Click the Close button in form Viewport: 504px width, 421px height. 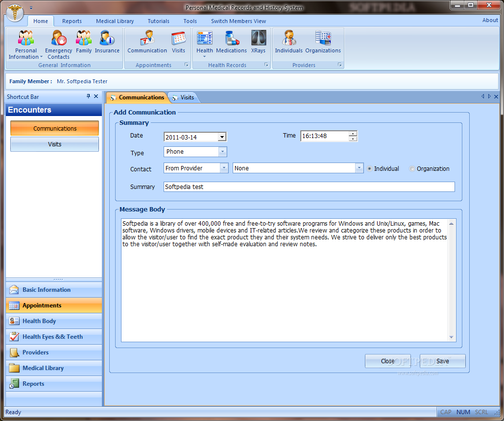click(387, 361)
